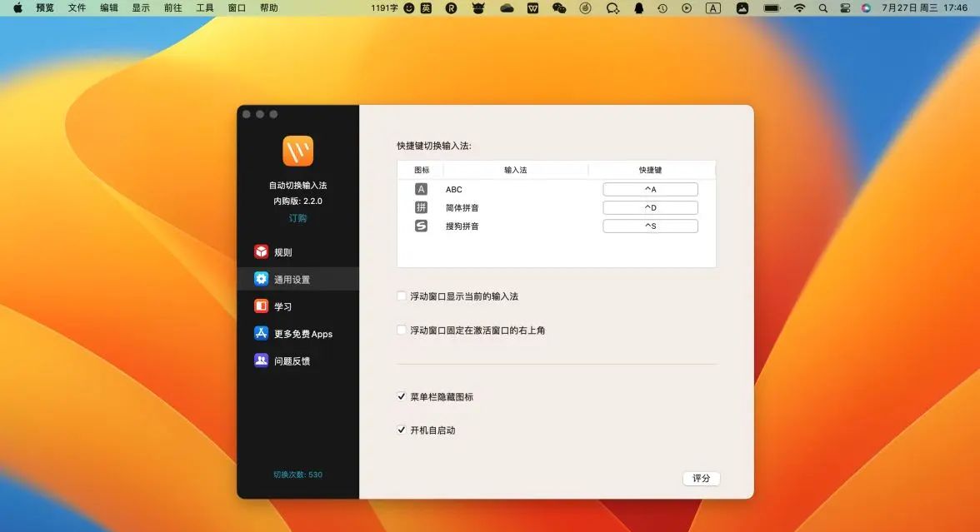Open the 帮助 menu
980x532 pixels.
[x=267, y=8]
